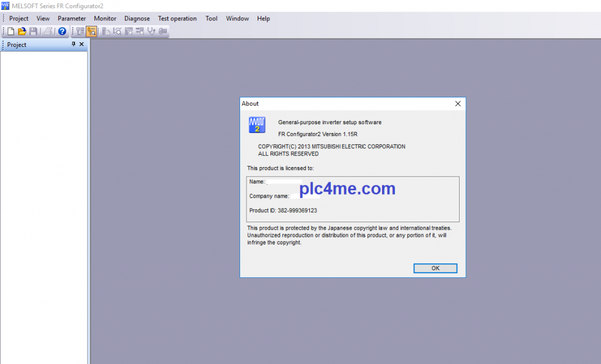The height and width of the screenshot is (364, 601).
Task: Click the highlighted project tree view icon
Action: tap(92, 31)
